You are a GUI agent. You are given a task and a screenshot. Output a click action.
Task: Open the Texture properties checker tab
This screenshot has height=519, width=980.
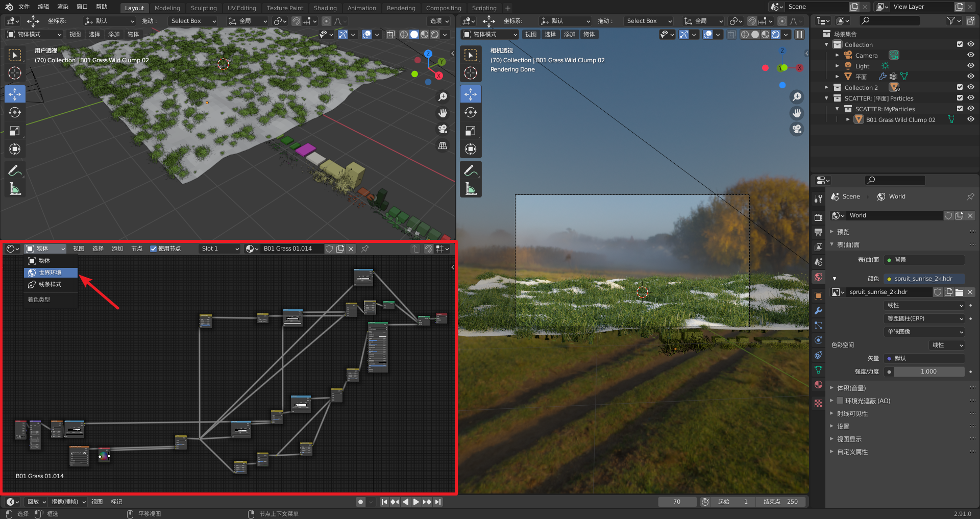point(818,403)
